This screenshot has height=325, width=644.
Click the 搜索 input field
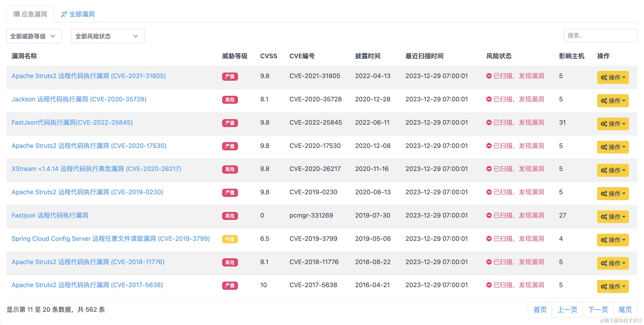[x=600, y=36]
